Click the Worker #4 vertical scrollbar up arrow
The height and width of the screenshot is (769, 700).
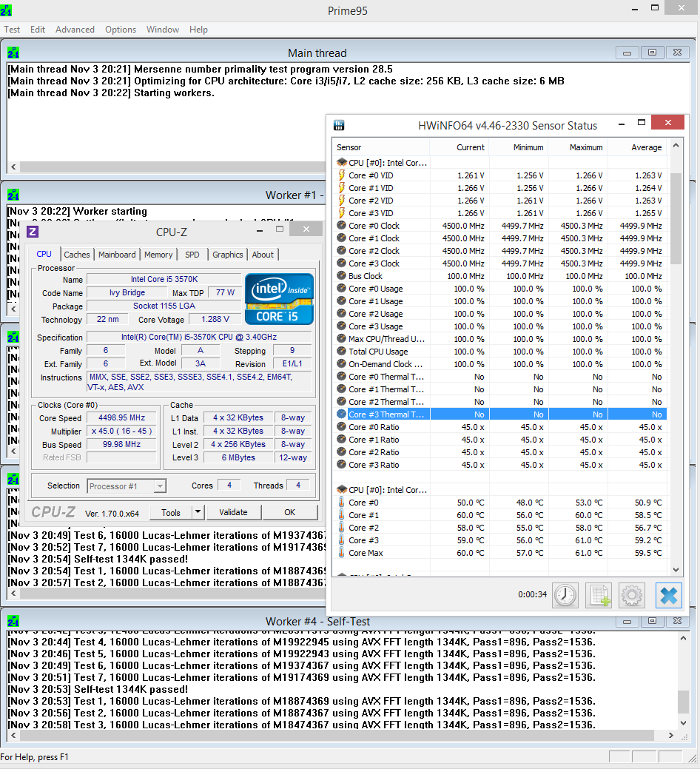(683, 638)
